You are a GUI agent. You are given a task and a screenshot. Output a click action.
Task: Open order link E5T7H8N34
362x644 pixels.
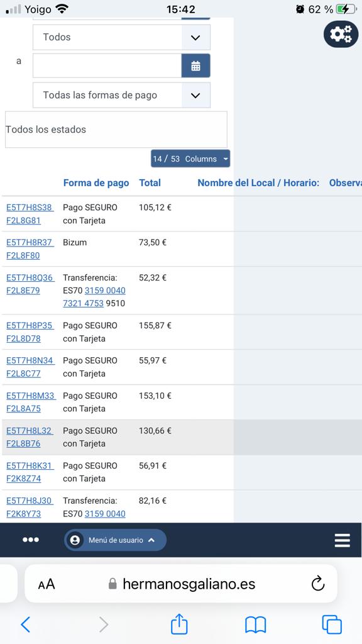(x=30, y=360)
